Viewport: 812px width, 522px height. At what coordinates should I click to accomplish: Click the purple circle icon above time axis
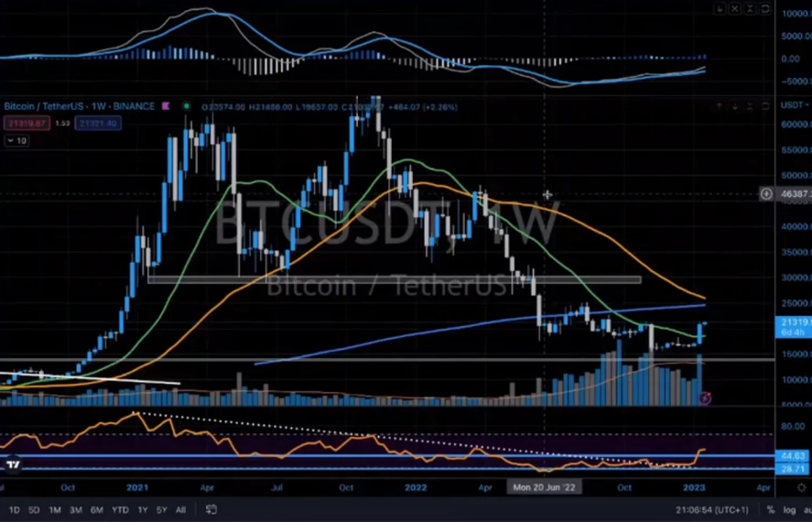click(704, 397)
